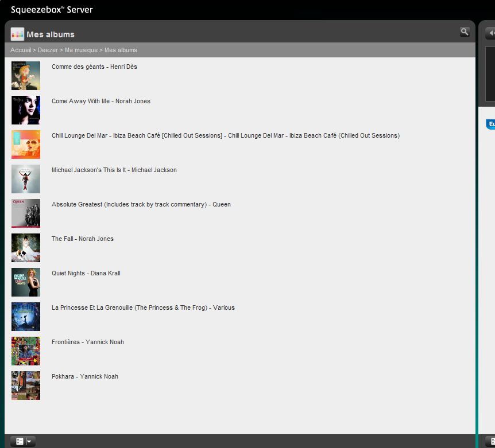495x448 pixels.
Task: Select the Come Away With Me cover art
Action: [x=26, y=110]
